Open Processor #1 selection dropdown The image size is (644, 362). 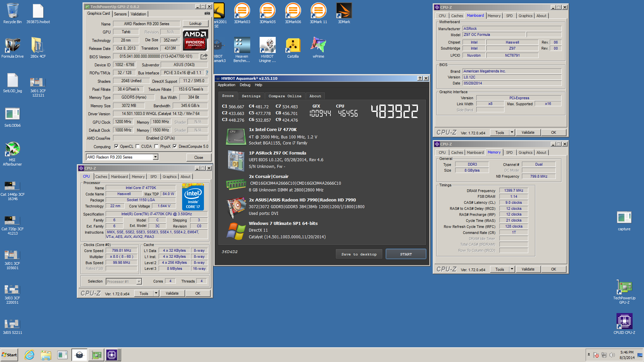(x=139, y=282)
